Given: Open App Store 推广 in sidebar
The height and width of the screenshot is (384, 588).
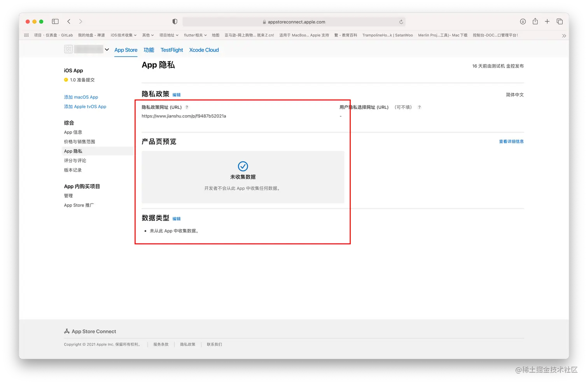Looking at the screenshot, I should 79,205.
